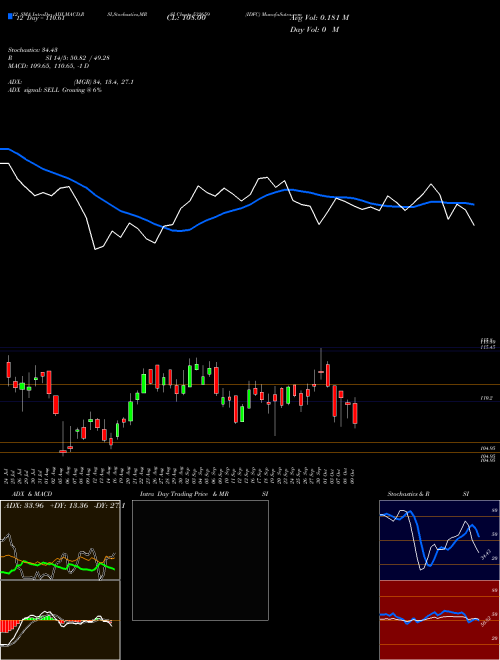
Task: Click the '115.45' price axis label
Action: (x=488, y=347)
